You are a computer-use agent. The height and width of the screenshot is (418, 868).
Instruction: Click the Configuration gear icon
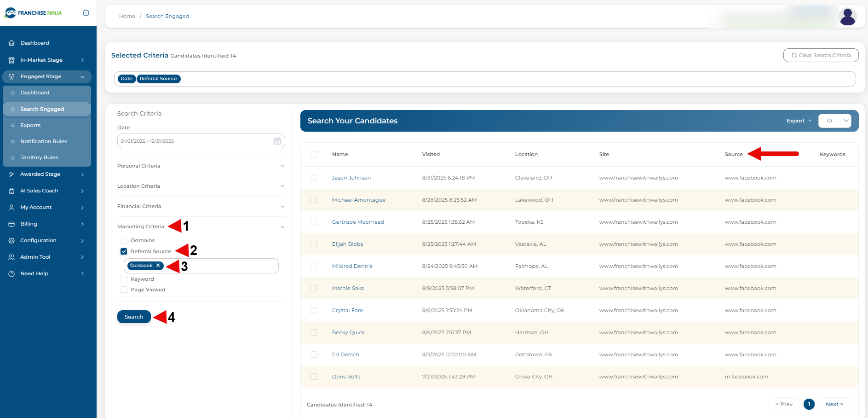pyautogui.click(x=11, y=241)
